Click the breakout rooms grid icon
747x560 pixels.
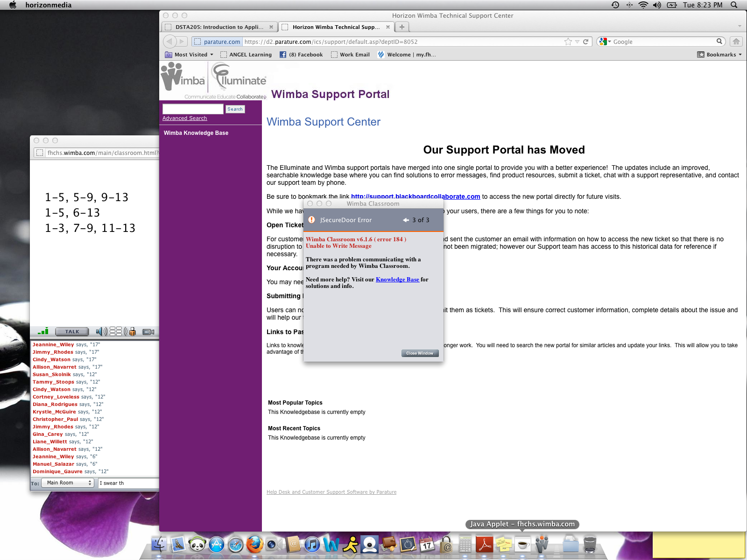pos(116,331)
